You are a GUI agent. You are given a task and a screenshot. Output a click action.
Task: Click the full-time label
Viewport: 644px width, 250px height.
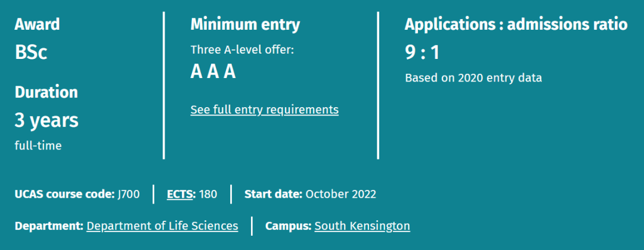tap(38, 145)
